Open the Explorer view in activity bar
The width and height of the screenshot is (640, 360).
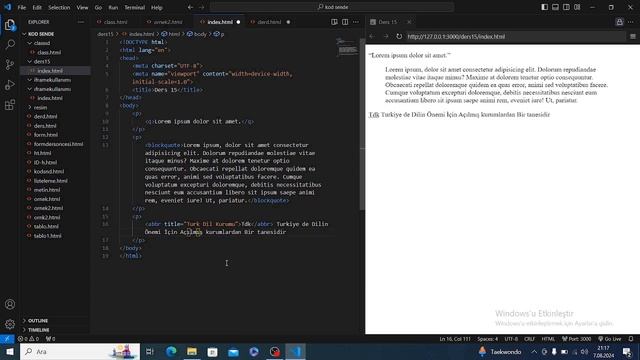(x=10, y=25)
